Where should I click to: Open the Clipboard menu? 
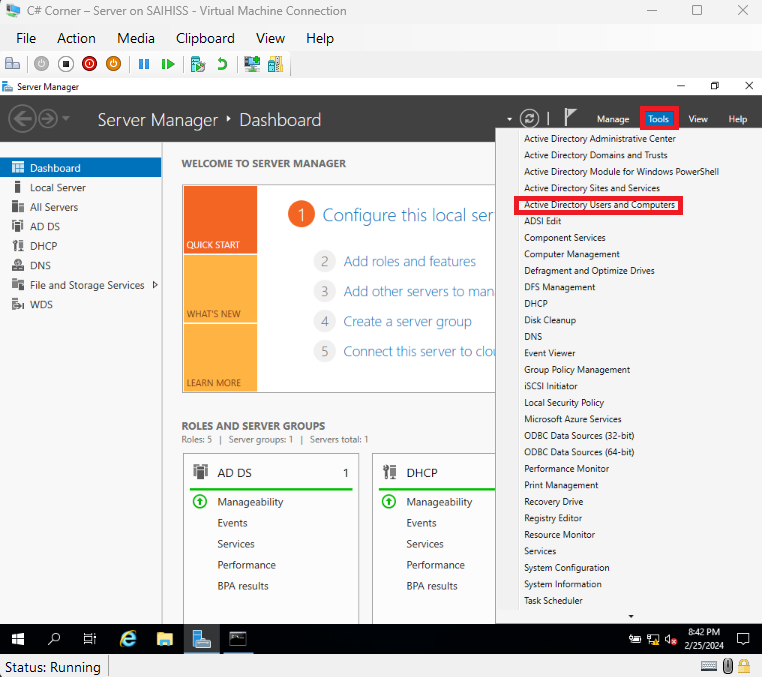[205, 38]
